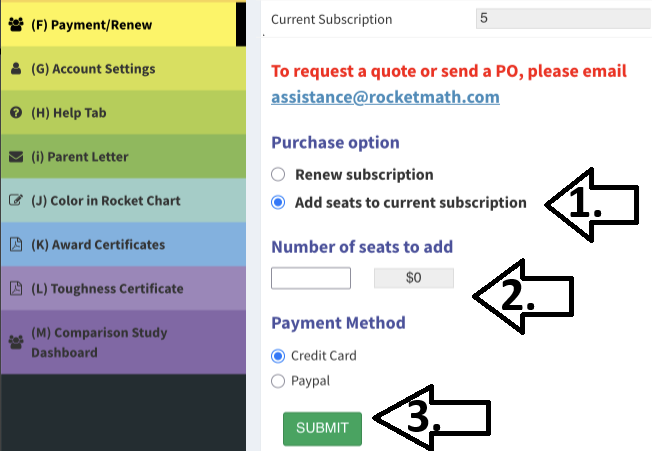Click the Current Subscription value field
The height and width of the screenshot is (451, 652).
(x=562, y=19)
